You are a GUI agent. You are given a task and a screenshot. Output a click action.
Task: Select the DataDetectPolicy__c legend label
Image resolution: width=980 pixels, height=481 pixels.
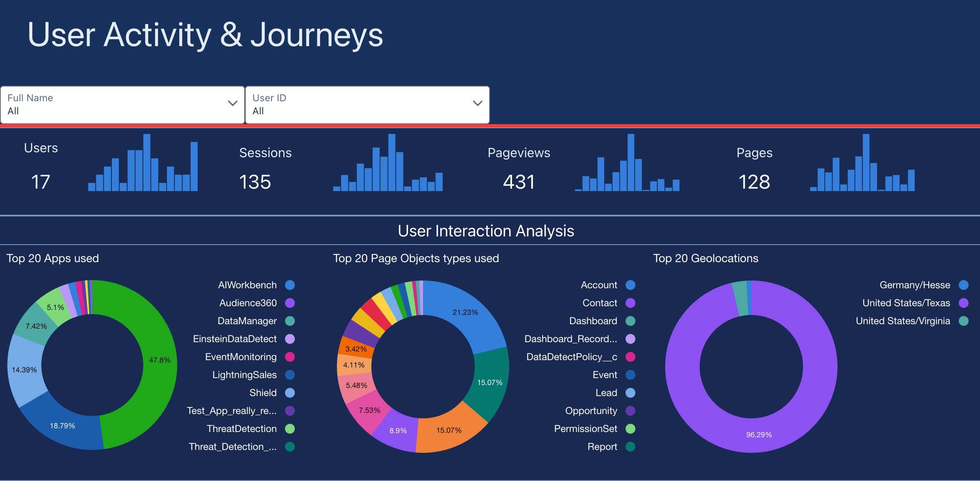[x=572, y=357]
